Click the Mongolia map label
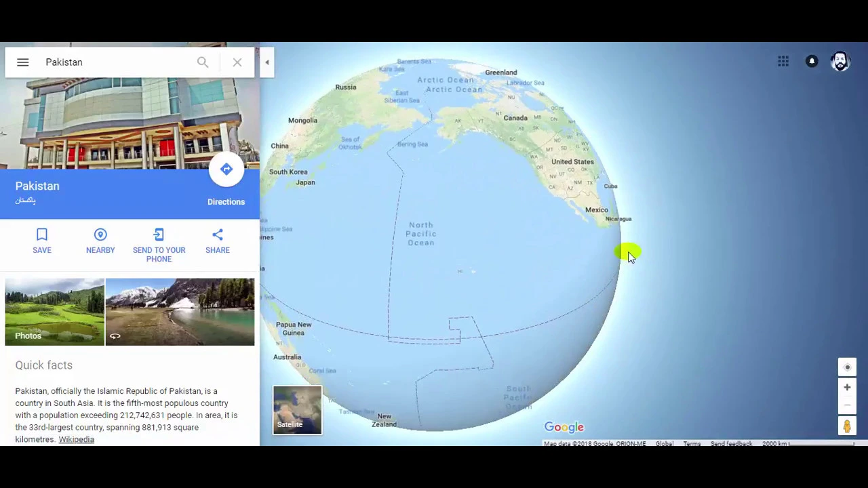 click(302, 121)
